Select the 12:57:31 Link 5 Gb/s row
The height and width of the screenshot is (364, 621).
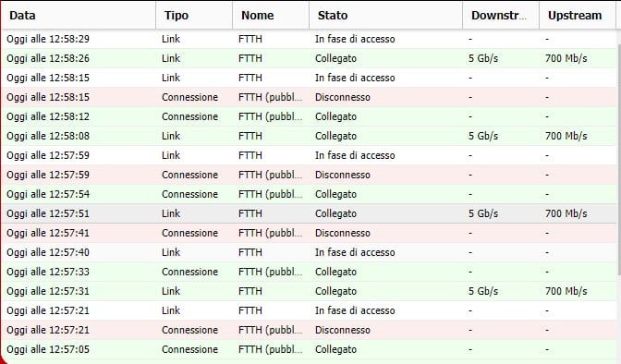click(309, 291)
